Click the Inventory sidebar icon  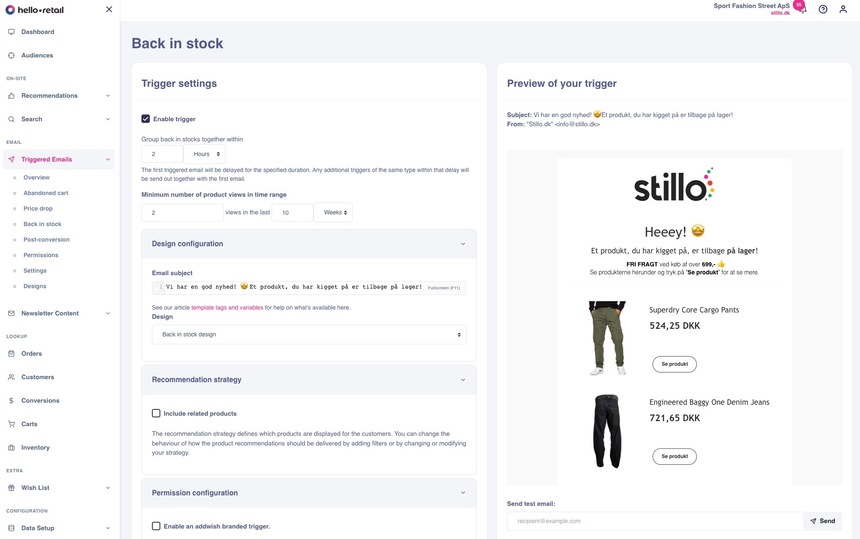coord(11,448)
